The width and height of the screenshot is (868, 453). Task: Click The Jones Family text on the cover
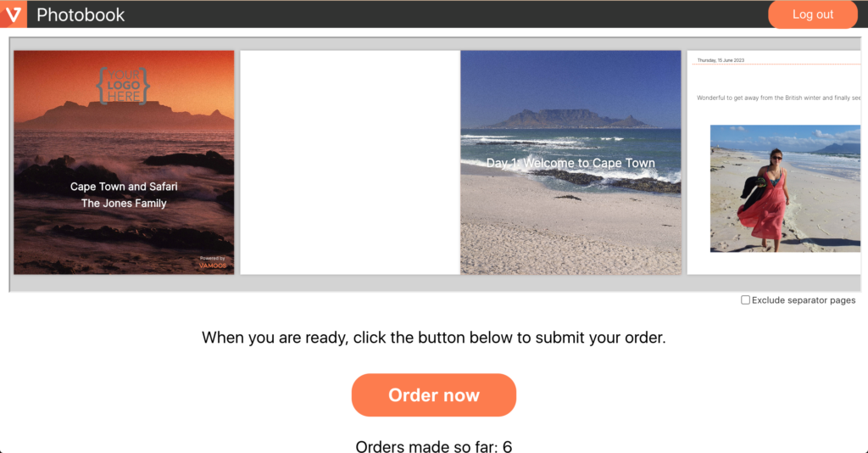pyautogui.click(x=124, y=204)
